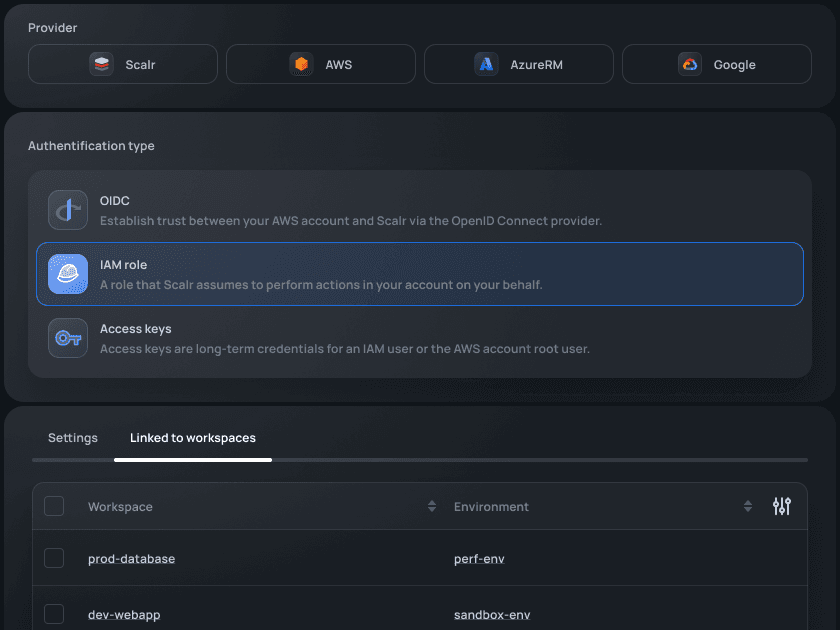This screenshot has height=630, width=840.
Task: Click the AWS logo icon
Action: coord(300,63)
